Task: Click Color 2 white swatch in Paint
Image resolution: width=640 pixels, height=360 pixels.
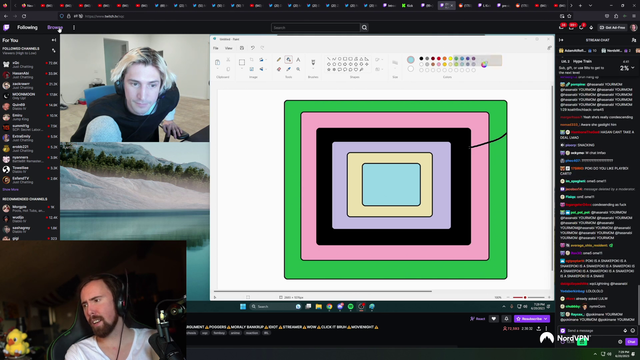Action: [411, 69]
